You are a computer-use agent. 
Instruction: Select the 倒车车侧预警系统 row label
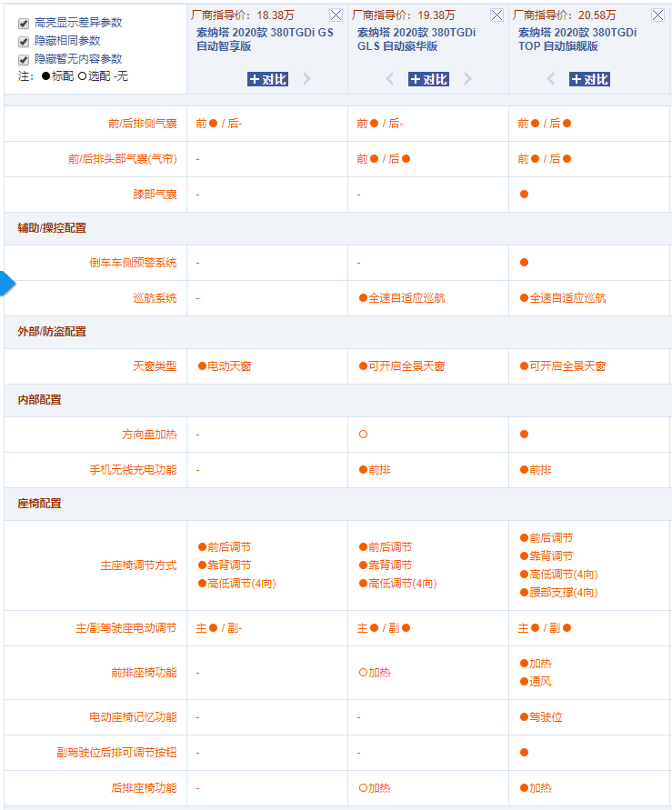[x=134, y=263]
